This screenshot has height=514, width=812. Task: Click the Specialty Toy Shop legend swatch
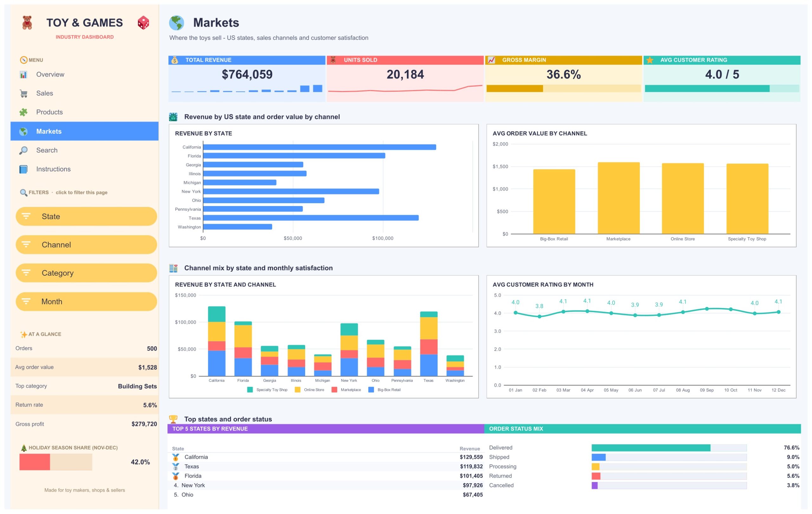(x=250, y=390)
